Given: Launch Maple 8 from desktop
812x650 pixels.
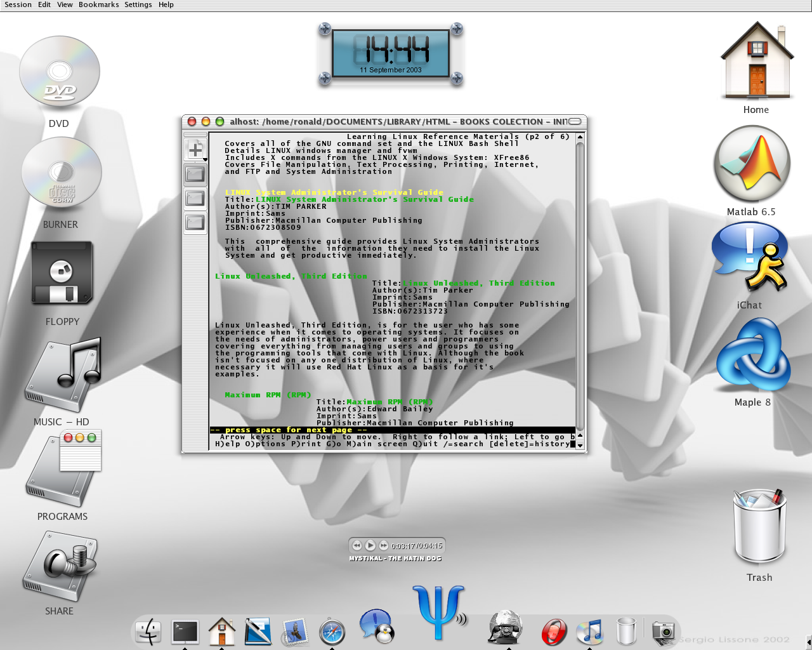Looking at the screenshot, I should pos(753,354).
